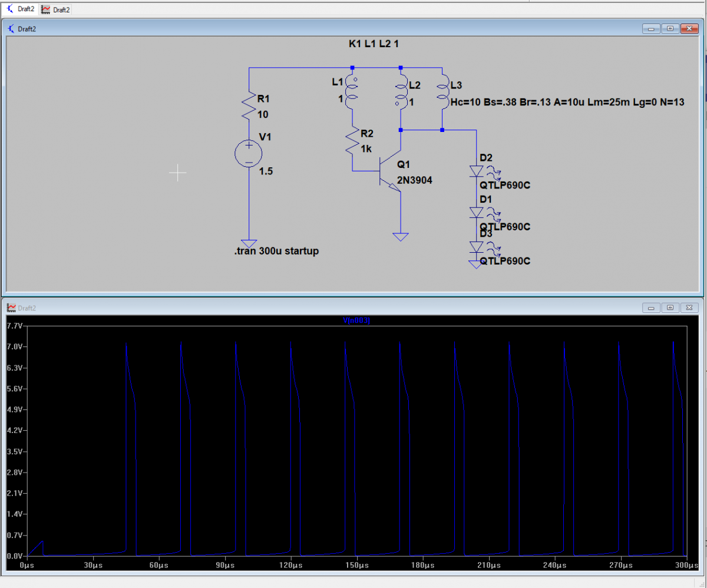Click the schematic window title icon
This screenshot has height=588, width=707.
coord(11,28)
